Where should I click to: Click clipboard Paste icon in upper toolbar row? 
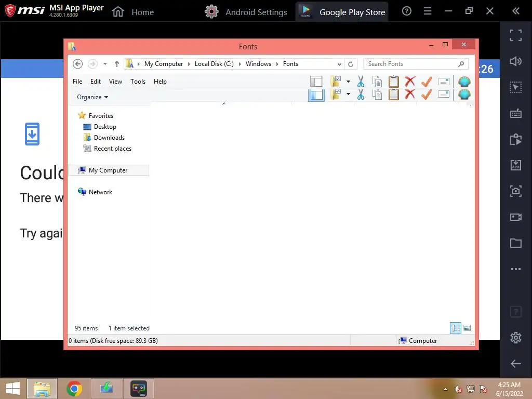pos(394,82)
